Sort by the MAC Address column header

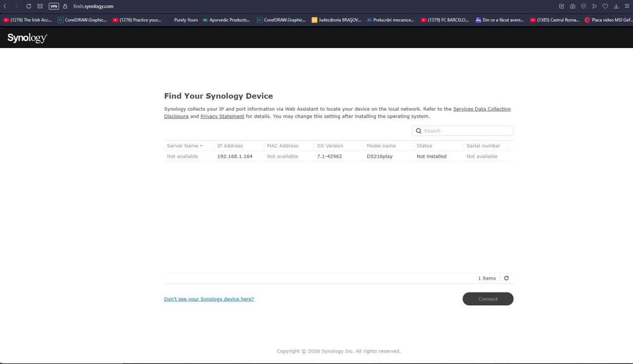289,146
